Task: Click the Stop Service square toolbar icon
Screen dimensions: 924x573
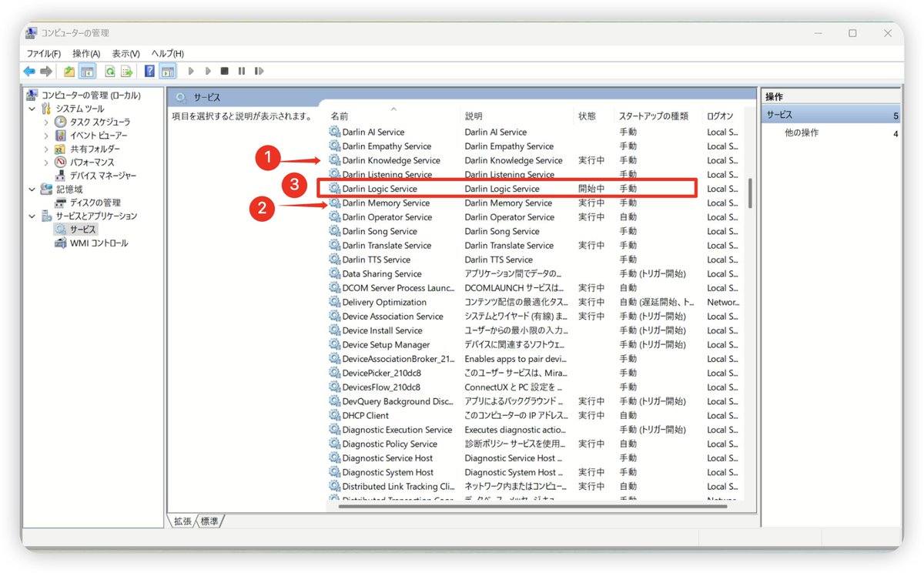Action: 224,71
